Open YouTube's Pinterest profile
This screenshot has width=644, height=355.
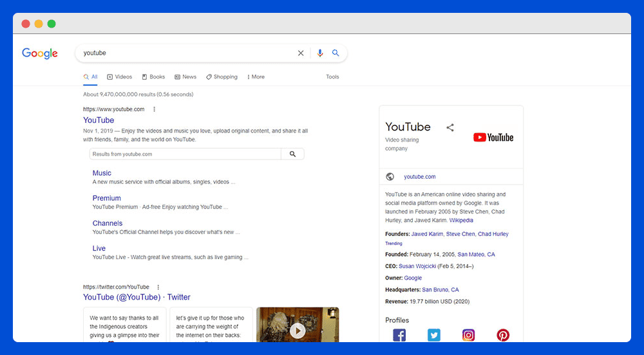pos(503,335)
